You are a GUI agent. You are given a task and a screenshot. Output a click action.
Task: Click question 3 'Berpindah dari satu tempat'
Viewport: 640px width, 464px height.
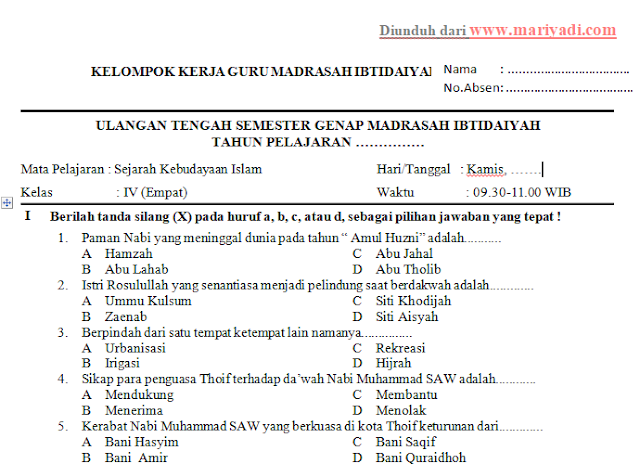click(247, 333)
